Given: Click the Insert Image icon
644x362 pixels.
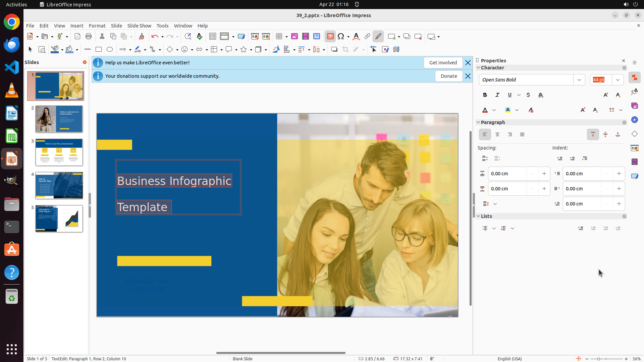Looking at the screenshot, I should click(x=294, y=37).
